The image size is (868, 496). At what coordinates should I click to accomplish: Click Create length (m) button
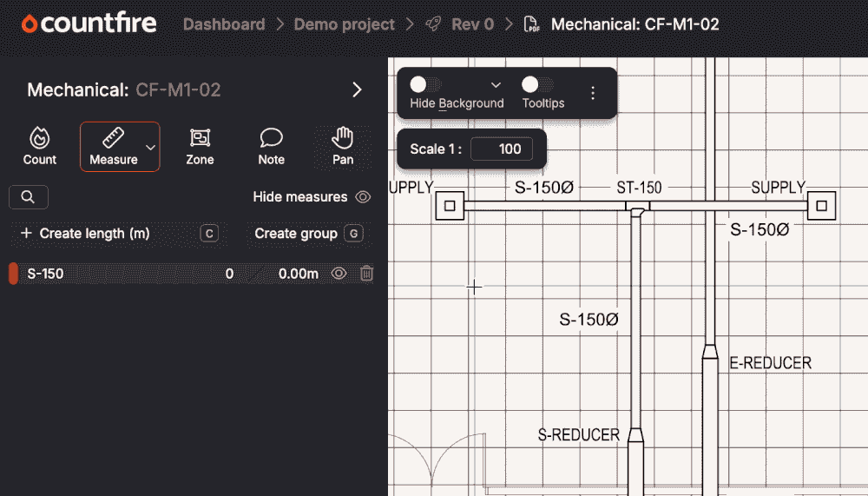[118, 234]
